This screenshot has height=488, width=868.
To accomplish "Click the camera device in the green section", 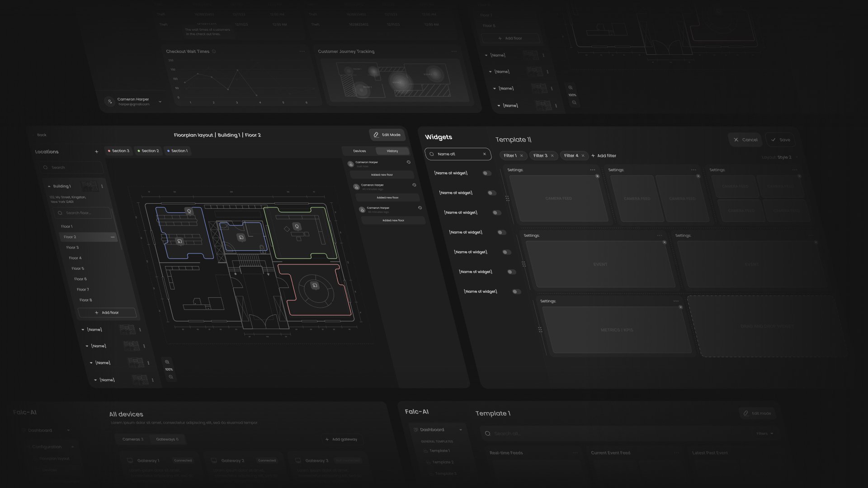I will (x=297, y=226).
